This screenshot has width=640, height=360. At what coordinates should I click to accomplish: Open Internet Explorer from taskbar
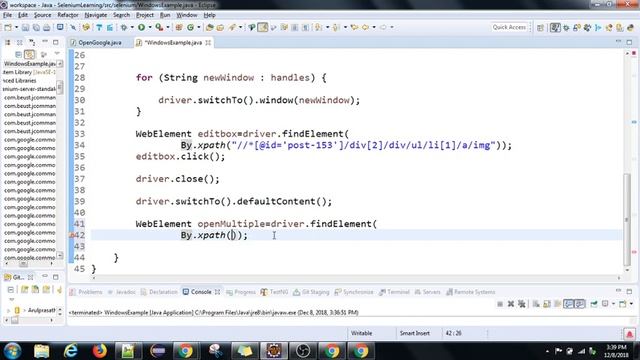pos(70,351)
